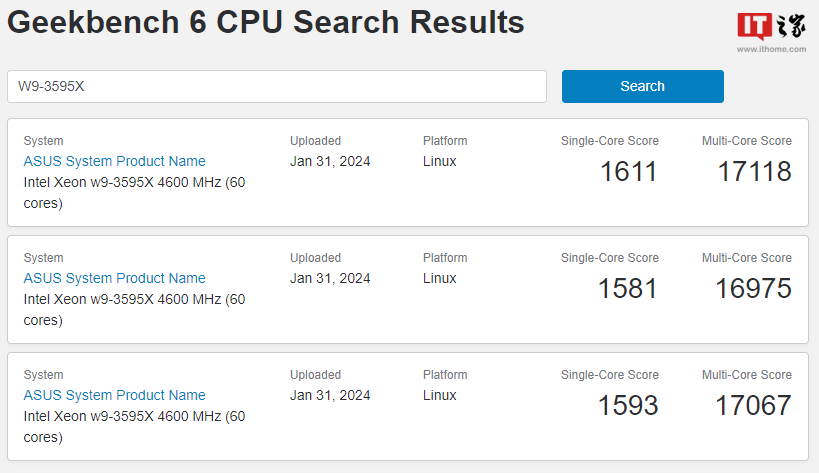Click Jan 31, 2024 date in 16975 result

click(x=330, y=278)
